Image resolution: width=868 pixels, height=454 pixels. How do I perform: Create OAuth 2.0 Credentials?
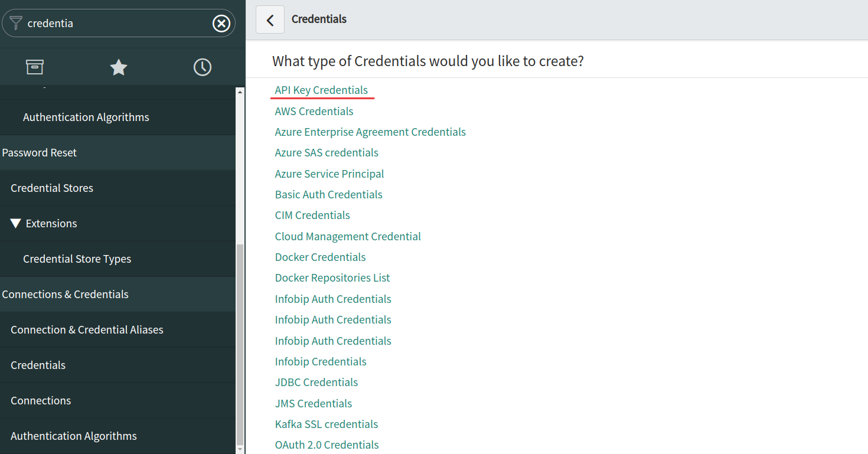pyautogui.click(x=327, y=445)
